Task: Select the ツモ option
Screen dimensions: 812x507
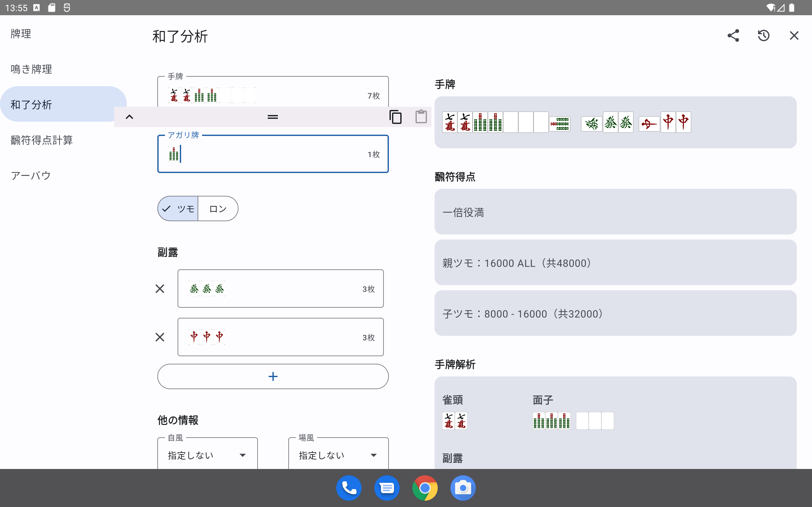Action: point(178,209)
